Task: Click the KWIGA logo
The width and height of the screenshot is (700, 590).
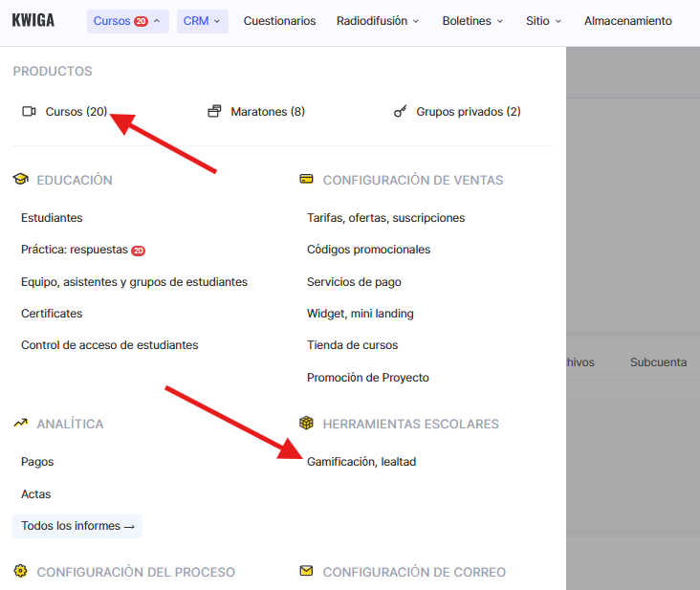Action: [x=33, y=20]
